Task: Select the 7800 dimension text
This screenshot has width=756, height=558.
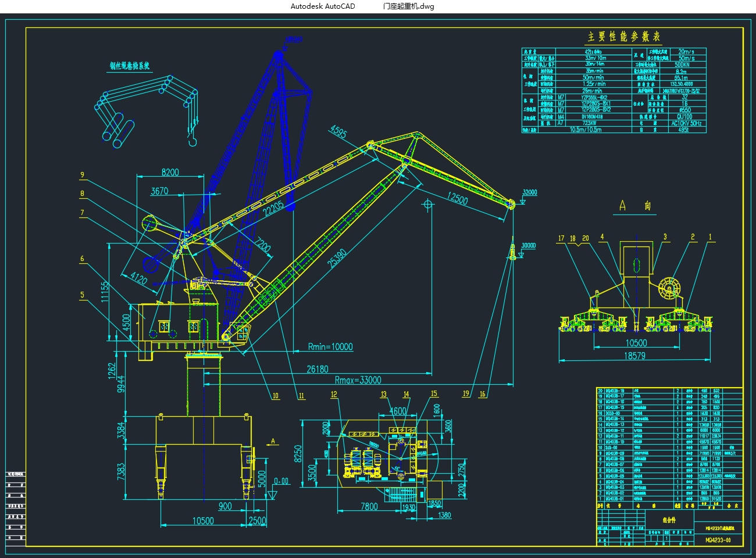Action: pyautogui.click(x=368, y=507)
